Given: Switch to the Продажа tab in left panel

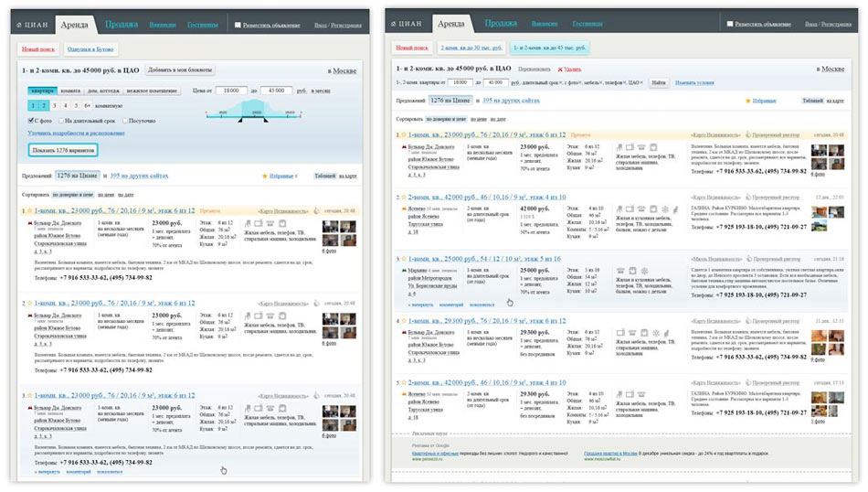Looking at the screenshot, I should click(121, 25).
